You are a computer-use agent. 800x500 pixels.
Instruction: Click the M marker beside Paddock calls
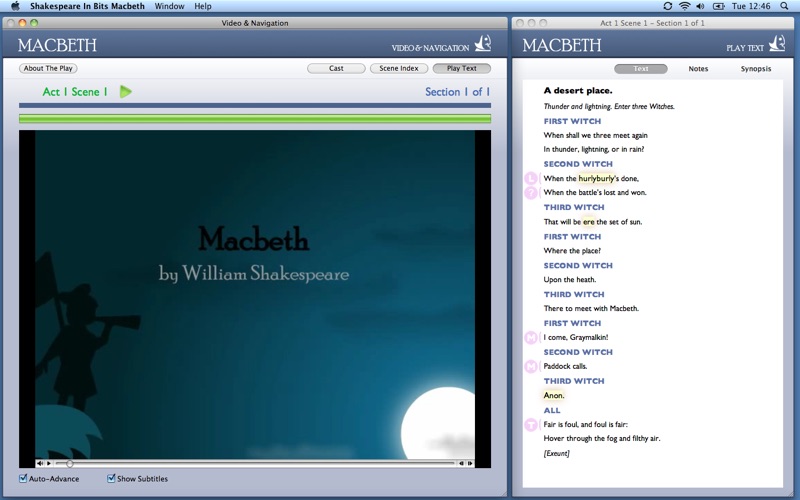click(x=531, y=366)
